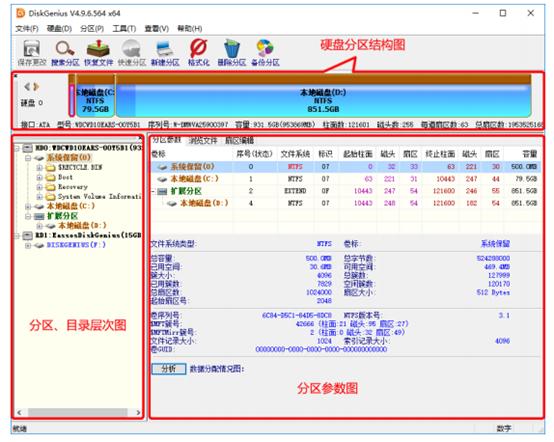Click the previous disk left arrow

[27, 86]
